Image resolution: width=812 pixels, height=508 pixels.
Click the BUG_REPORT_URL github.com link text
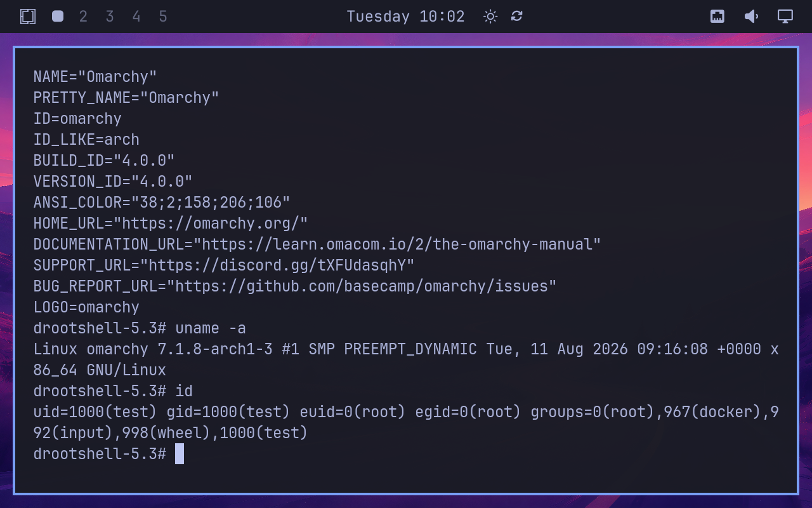tap(361, 286)
